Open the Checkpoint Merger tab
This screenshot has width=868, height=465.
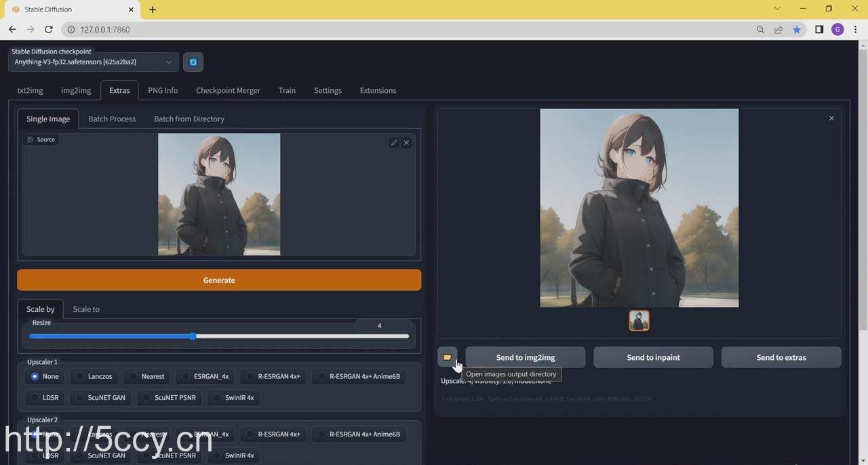click(x=228, y=90)
